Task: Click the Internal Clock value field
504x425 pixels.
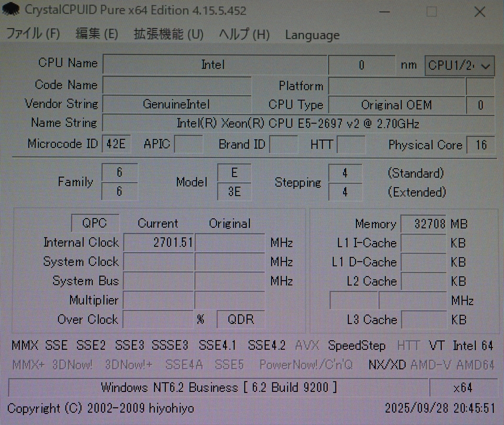Action: (x=158, y=243)
